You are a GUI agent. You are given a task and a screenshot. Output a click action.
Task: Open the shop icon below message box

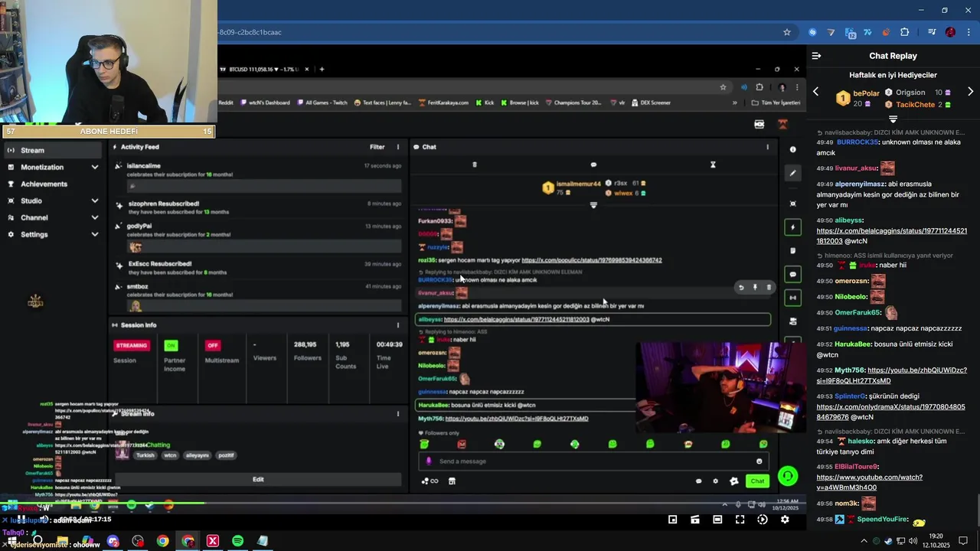452,481
